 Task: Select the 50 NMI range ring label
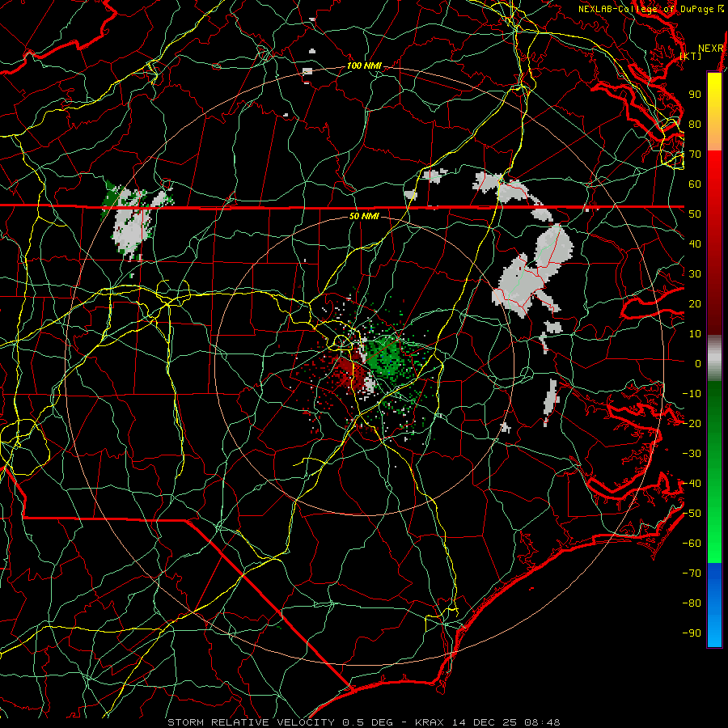pos(364,216)
